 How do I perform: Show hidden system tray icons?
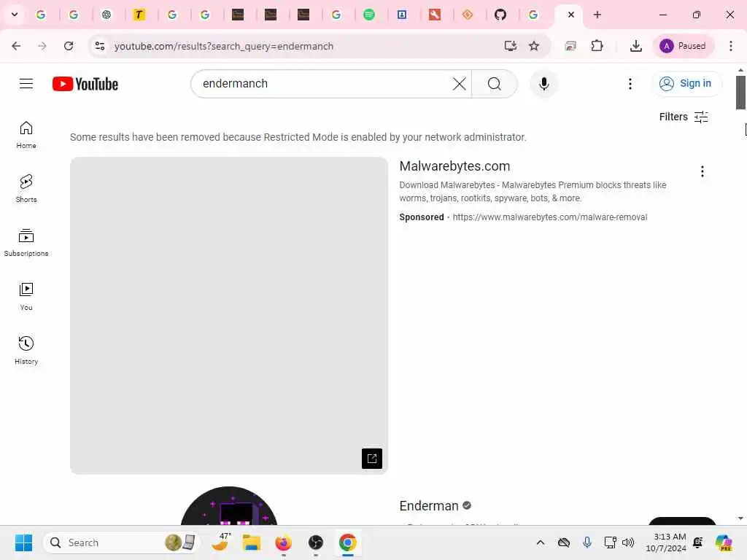tap(541, 542)
